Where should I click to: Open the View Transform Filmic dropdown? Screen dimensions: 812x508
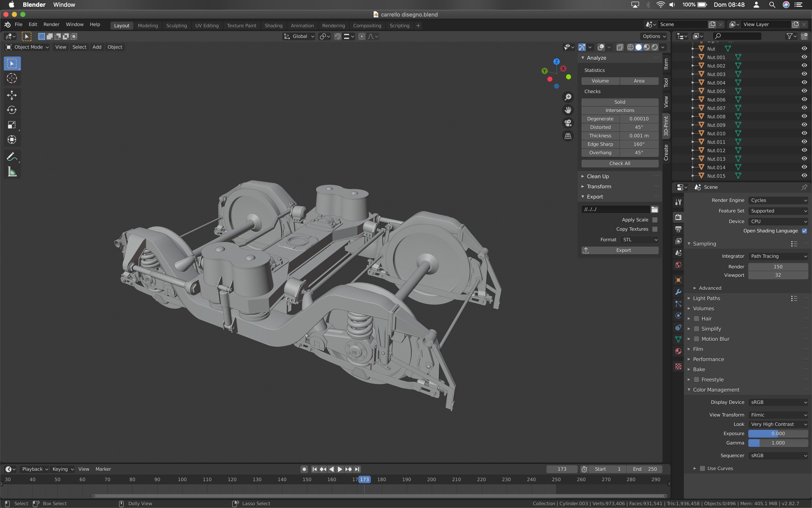(x=778, y=415)
